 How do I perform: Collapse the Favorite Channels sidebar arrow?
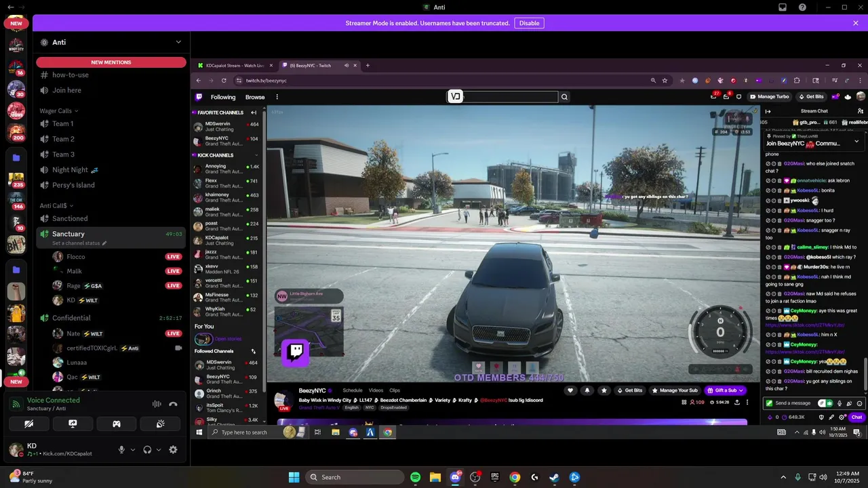(x=253, y=113)
